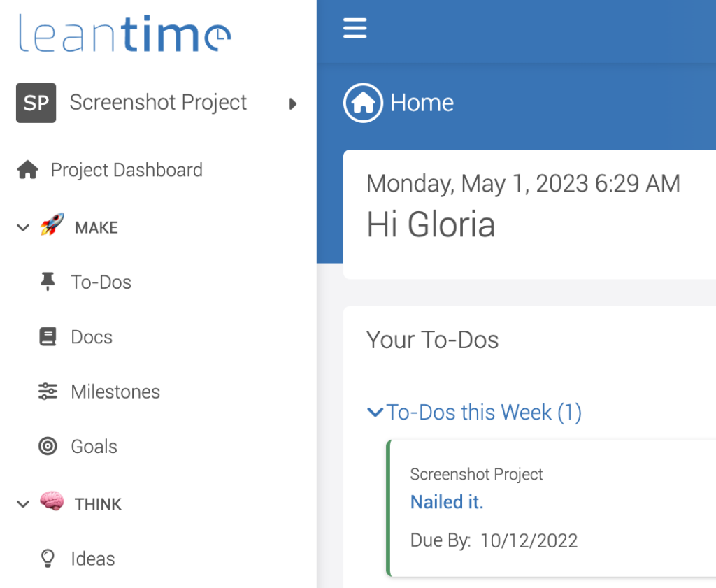Click the hamburger menu icon
This screenshot has height=588, width=716.
[x=355, y=28]
